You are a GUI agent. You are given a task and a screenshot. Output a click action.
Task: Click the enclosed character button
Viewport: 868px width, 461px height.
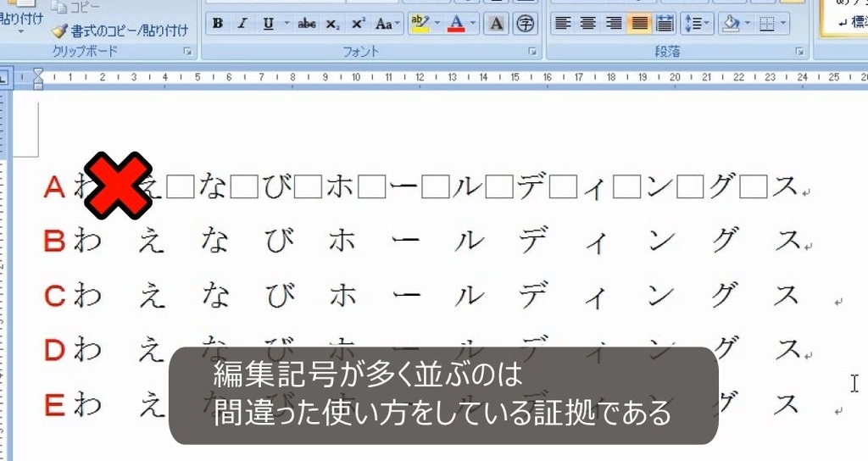pos(525,23)
